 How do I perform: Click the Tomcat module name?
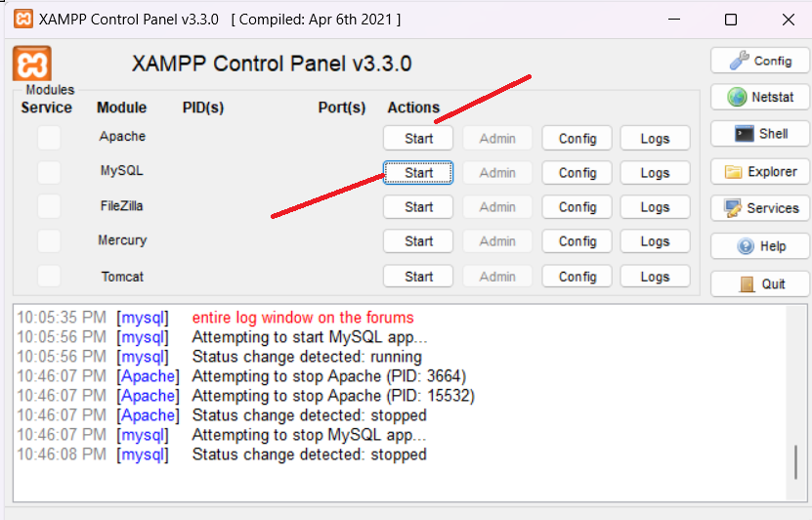(122, 277)
